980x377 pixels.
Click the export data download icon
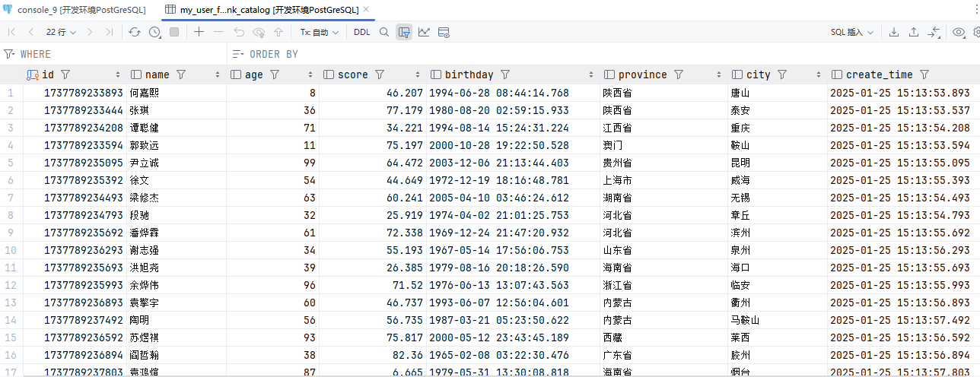click(894, 32)
